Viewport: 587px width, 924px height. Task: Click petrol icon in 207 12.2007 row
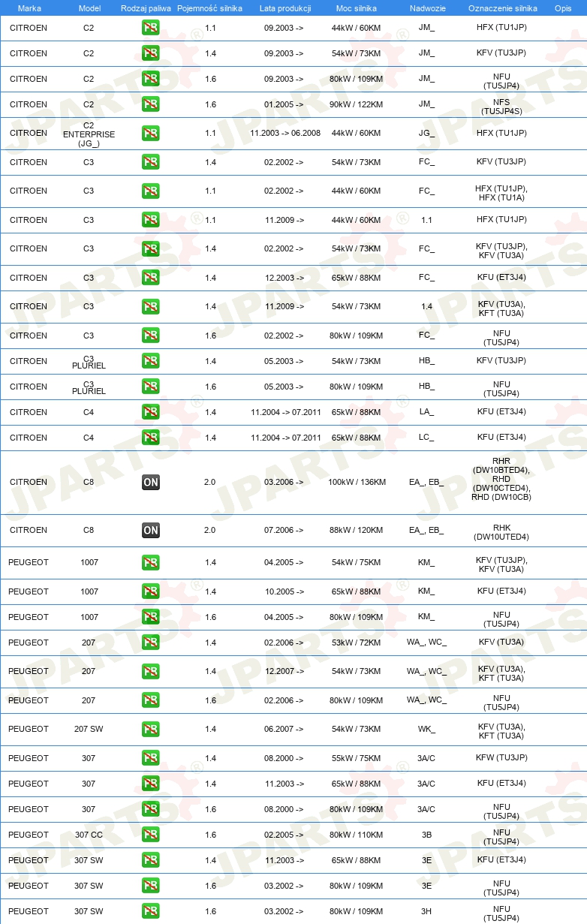[x=151, y=671]
